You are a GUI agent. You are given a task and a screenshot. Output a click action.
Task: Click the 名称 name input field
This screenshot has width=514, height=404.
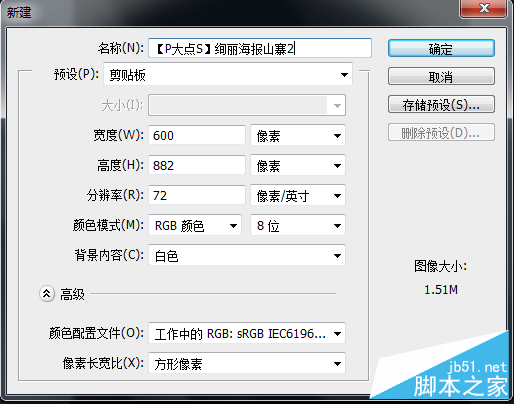[260, 49]
